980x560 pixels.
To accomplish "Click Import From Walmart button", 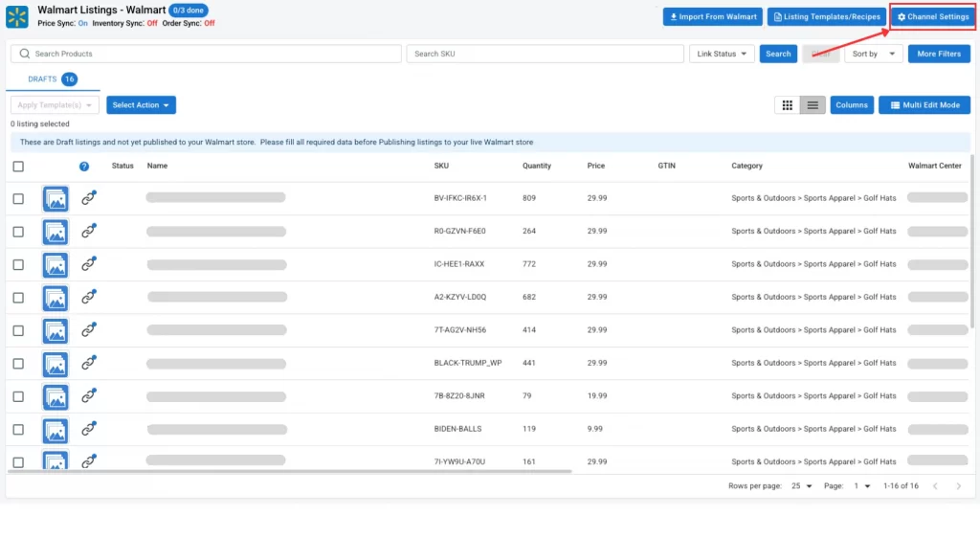I will 712,17.
